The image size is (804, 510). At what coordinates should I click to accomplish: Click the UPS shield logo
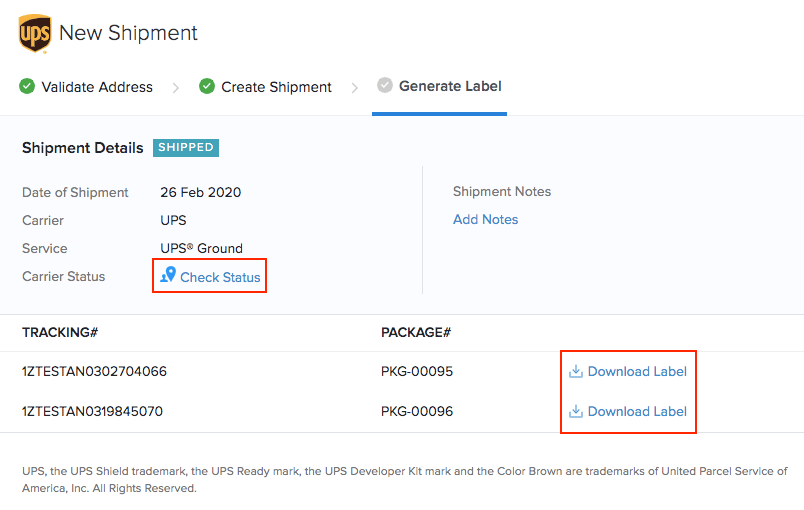[x=35, y=33]
